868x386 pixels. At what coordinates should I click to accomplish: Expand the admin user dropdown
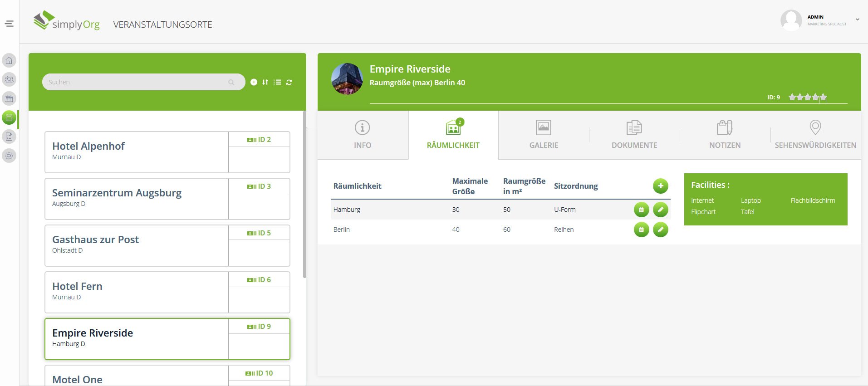(x=858, y=20)
